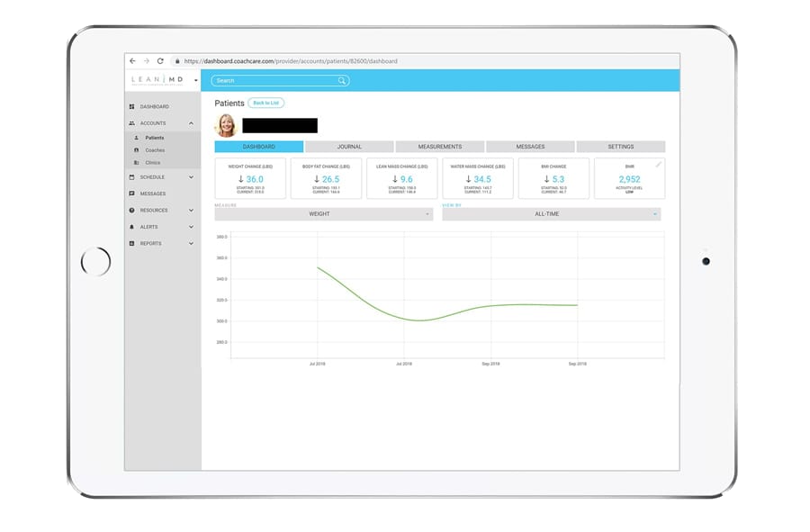The image size is (810, 532).
Task: Select Alerts in the sidebar
Action: click(x=148, y=227)
